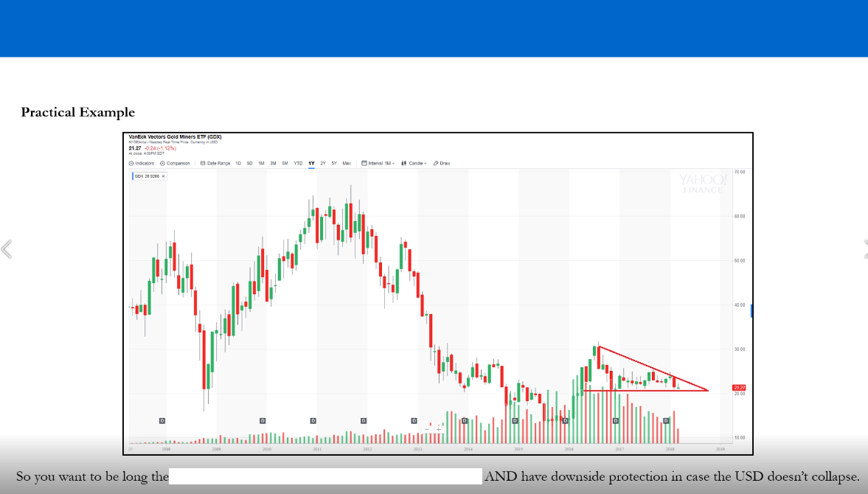Click the 6M range button
The image size is (868, 494).
click(285, 163)
